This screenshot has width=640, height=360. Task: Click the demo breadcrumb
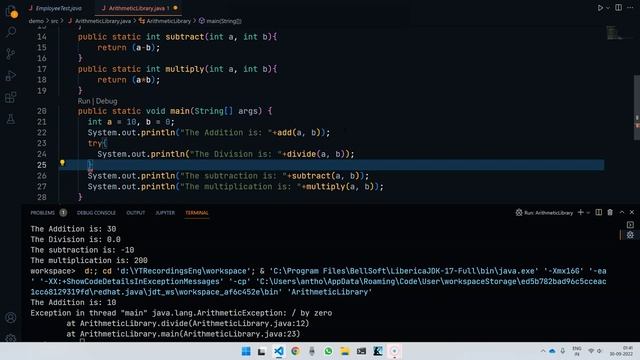36,21
